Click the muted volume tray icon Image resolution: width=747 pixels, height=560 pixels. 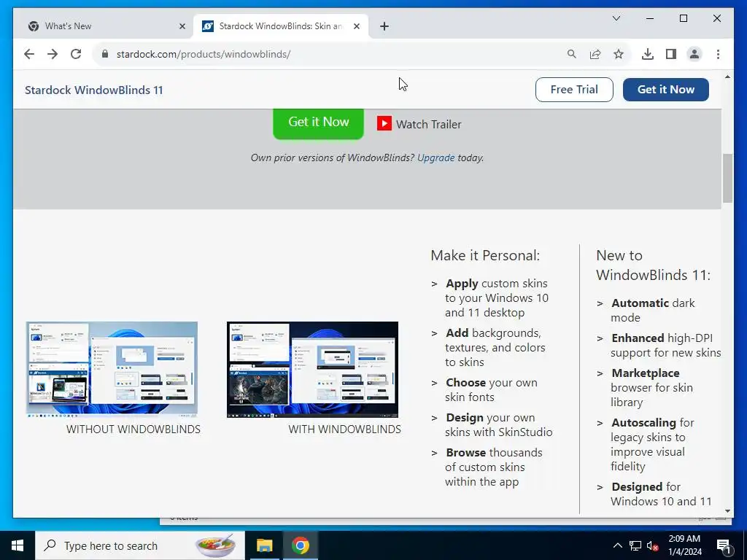click(x=652, y=545)
